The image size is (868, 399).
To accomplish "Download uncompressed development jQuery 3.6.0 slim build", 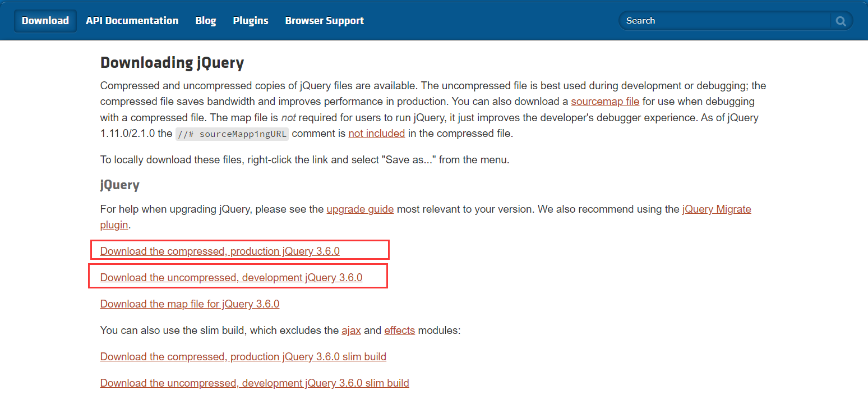I will [255, 383].
